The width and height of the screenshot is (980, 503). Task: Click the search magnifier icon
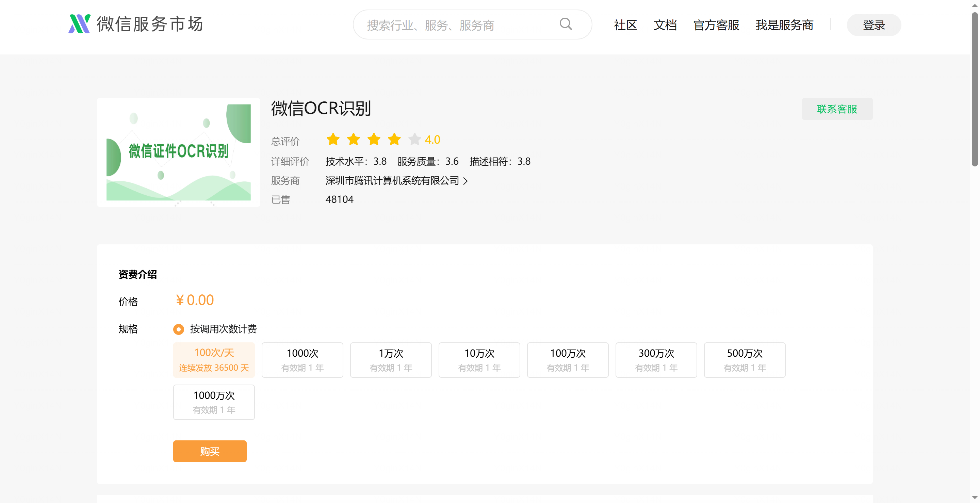click(565, 25)
